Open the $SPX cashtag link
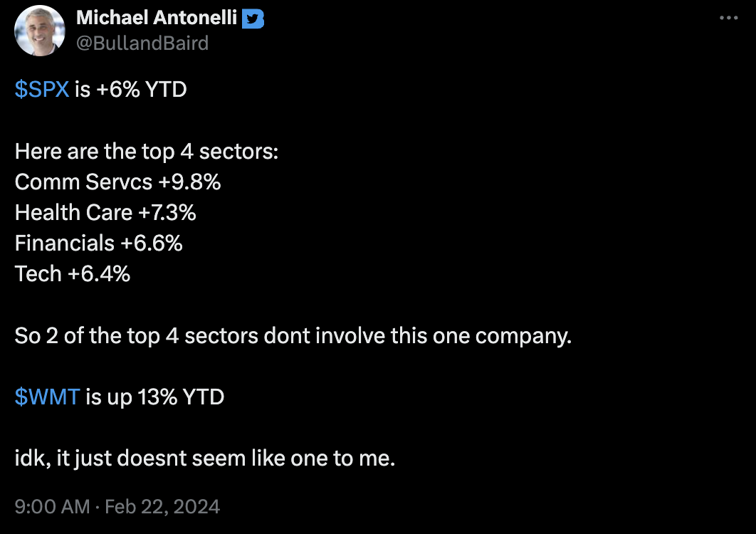 pos(42,90)
